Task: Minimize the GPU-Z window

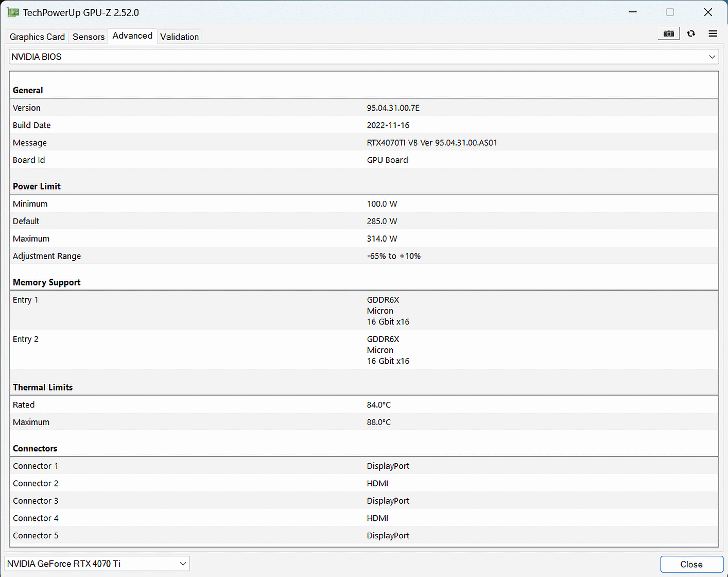Action: [x=633, y=12]
